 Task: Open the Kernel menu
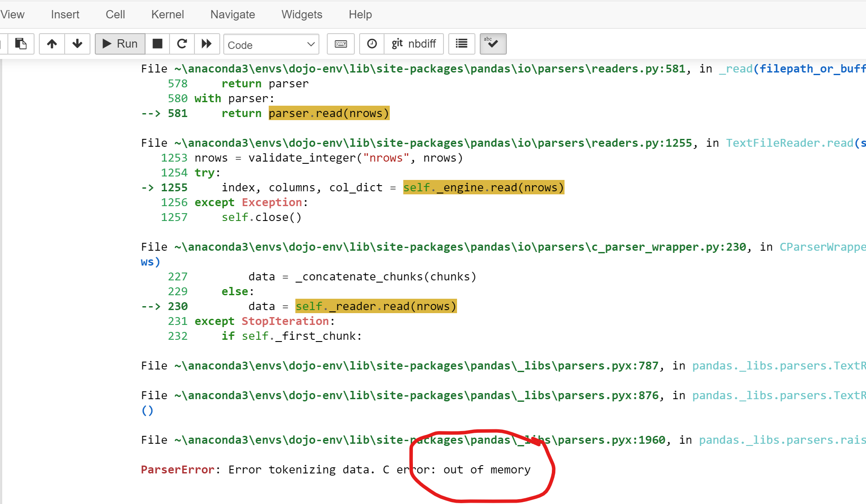(x=167, y=14)
